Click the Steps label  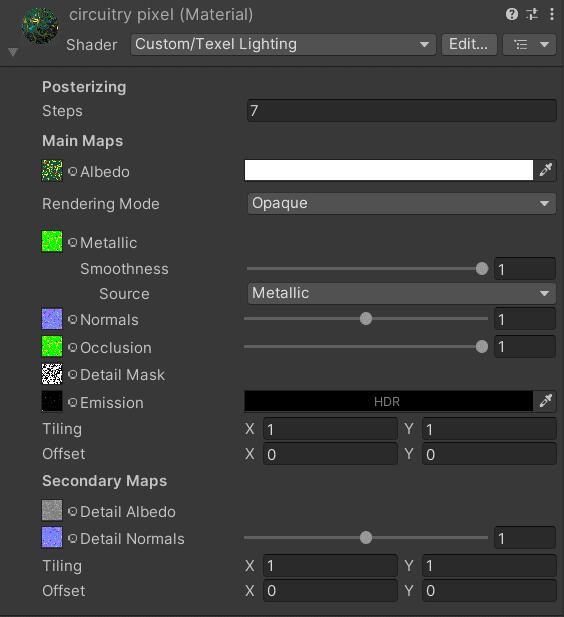[62, 111]
